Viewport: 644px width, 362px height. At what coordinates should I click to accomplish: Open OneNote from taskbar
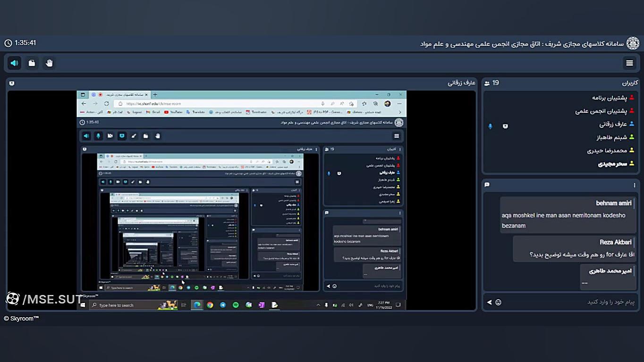pyautogui.click(x=261, y=305)
